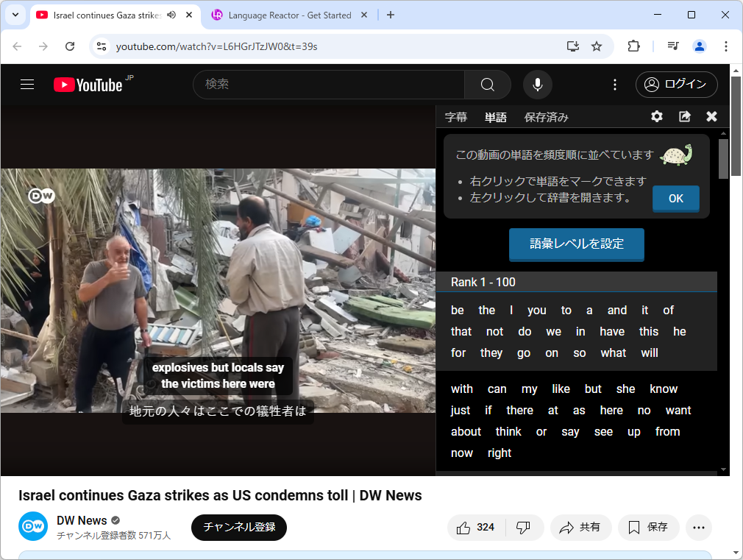Subscribe with チャンネル登録 button

coord(239,528)
